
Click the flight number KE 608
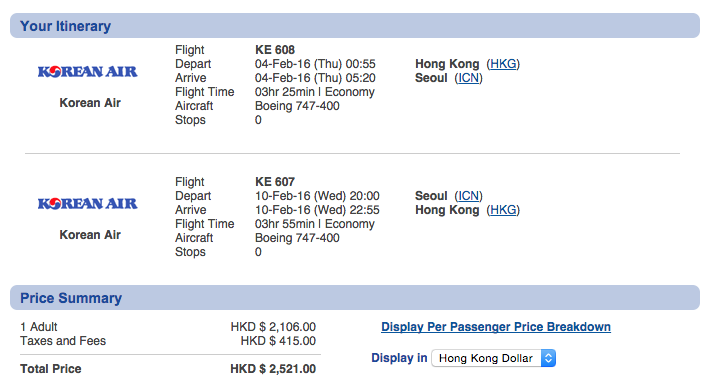(x=275, y=50)
